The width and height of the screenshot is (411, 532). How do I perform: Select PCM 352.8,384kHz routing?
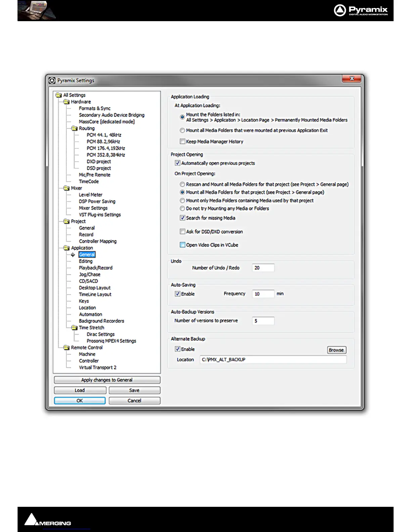click(x=106, y=155)
